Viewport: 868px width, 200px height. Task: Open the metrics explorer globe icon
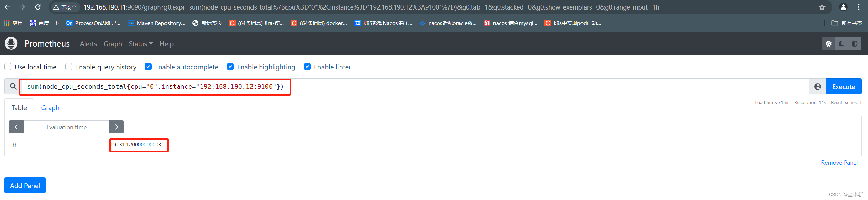(818, 87)
